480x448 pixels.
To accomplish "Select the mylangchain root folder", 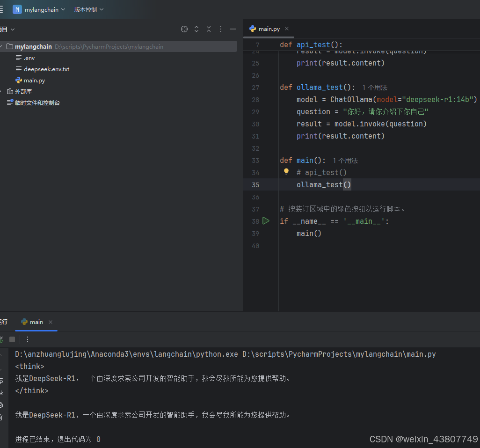I will 118,46.
